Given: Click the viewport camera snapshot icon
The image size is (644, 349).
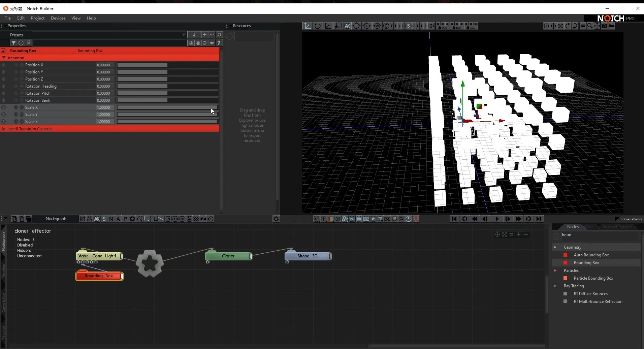Looking at the screenshot, I should 604,26.
